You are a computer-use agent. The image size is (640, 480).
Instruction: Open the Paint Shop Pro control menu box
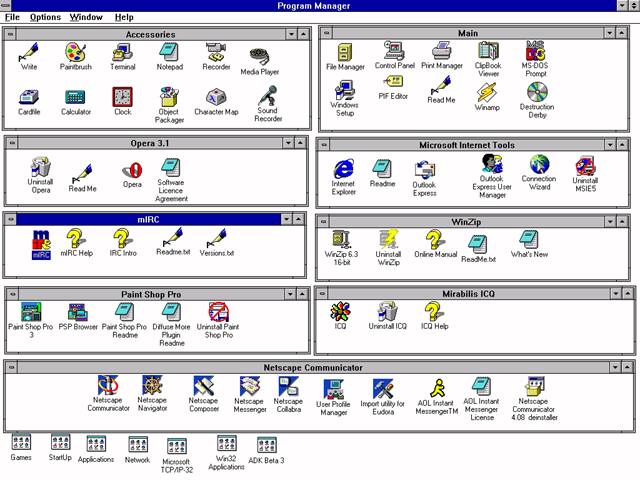pyautogui.click(x=13, y=294)
